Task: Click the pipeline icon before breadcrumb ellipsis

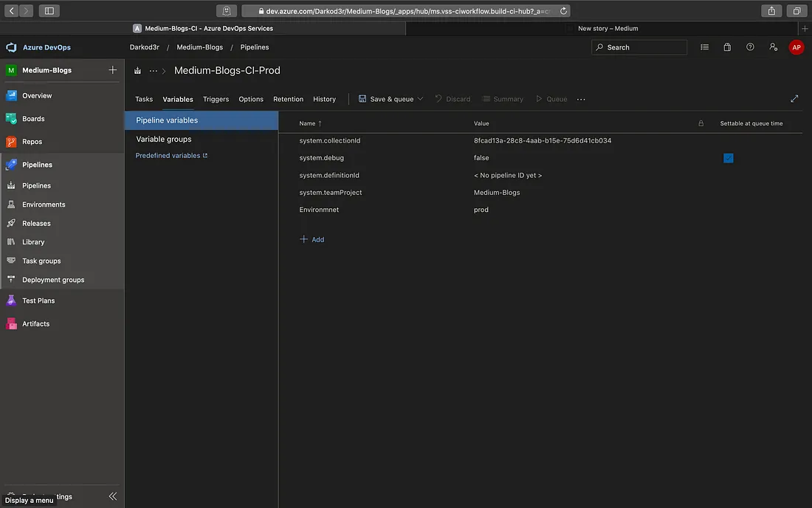Action: click(x=137, y=70)
